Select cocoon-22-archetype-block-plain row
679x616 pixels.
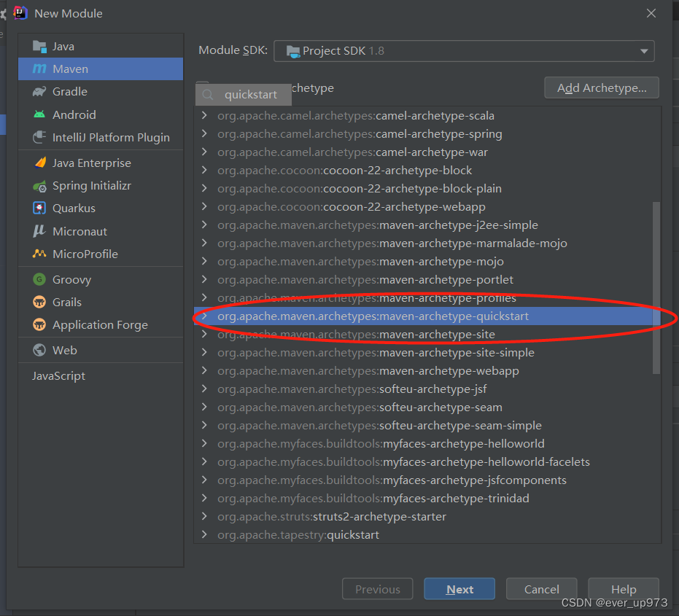[427, 188]
